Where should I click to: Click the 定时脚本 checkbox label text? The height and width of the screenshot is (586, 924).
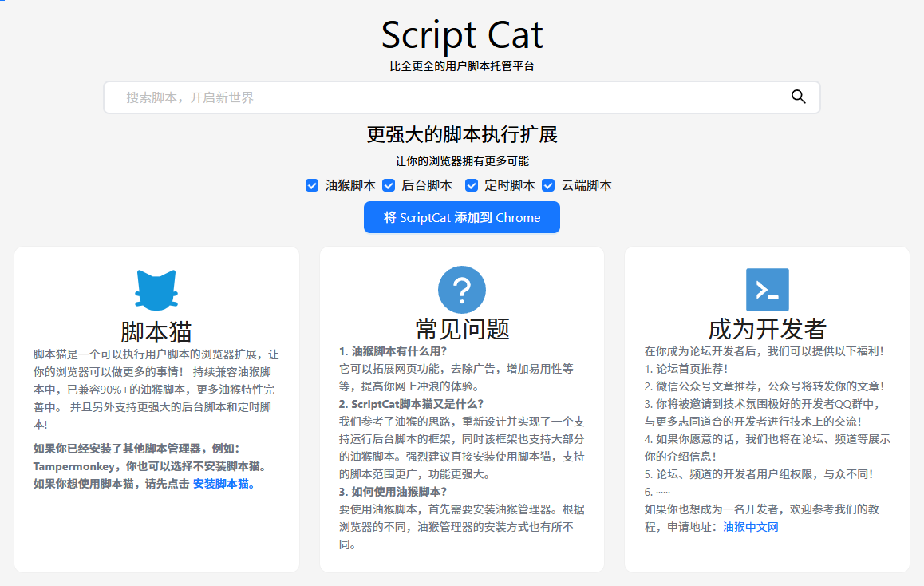[510, 186]
